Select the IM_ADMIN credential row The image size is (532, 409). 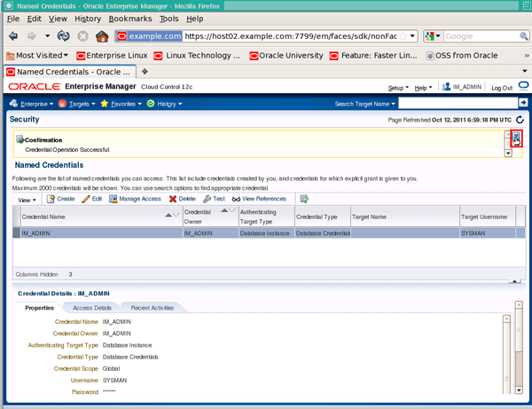pos(269,232)
